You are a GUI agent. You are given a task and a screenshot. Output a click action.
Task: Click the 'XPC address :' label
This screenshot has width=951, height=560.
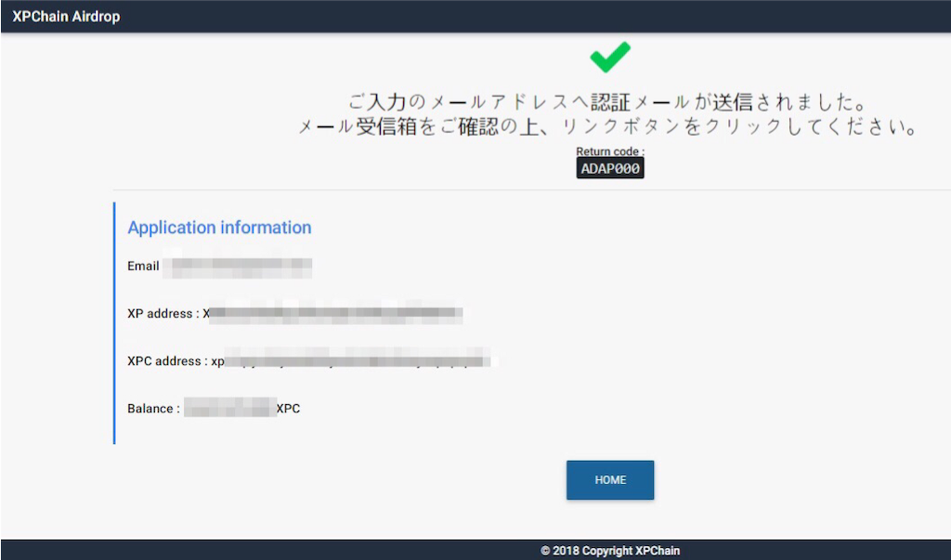point(167,361)
